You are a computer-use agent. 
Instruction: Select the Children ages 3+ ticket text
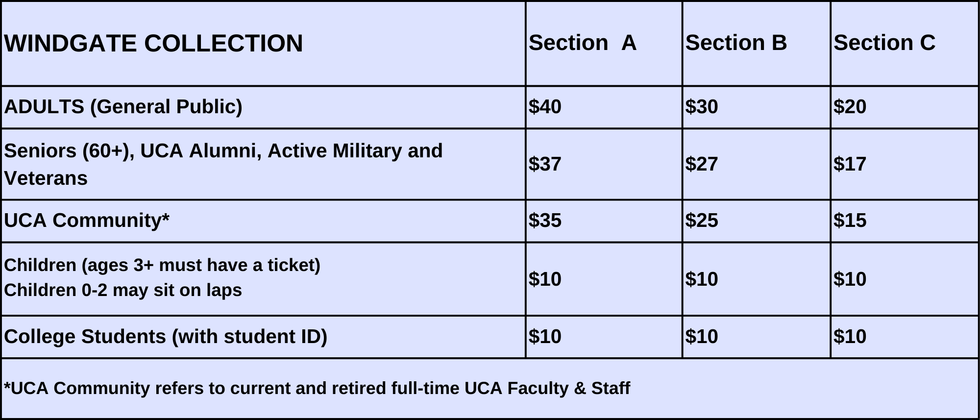coord(162,265)
